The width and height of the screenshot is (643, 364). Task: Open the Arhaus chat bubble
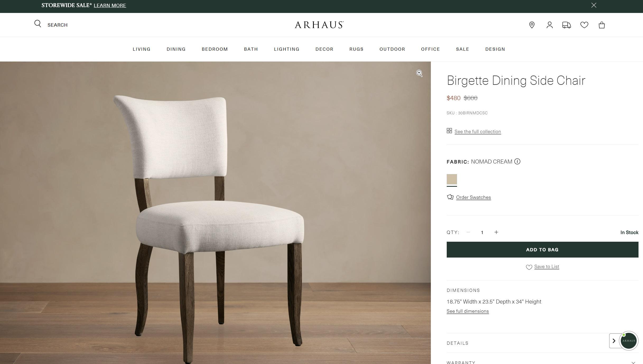pos(628,341)
